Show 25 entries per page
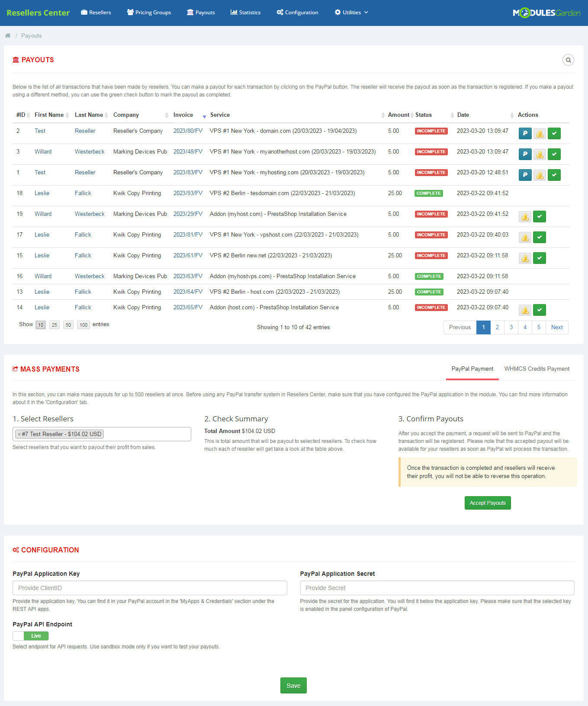 pos(55,325)
